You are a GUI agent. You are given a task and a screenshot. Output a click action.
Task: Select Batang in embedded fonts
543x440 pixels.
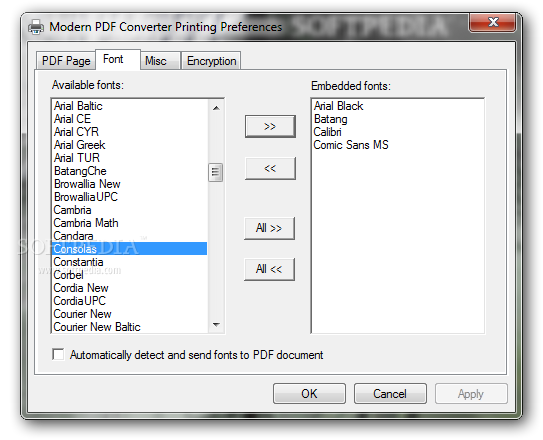coord(398,119)
